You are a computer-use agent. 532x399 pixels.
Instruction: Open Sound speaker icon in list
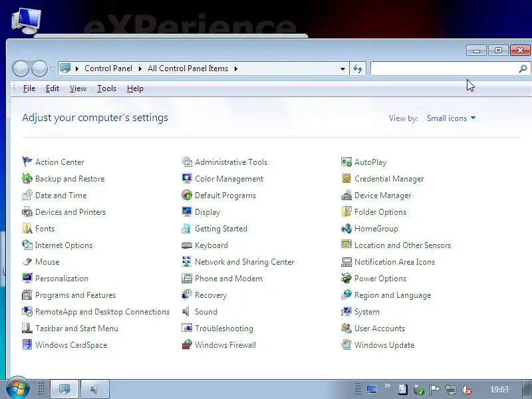click(x=186, y=311)
